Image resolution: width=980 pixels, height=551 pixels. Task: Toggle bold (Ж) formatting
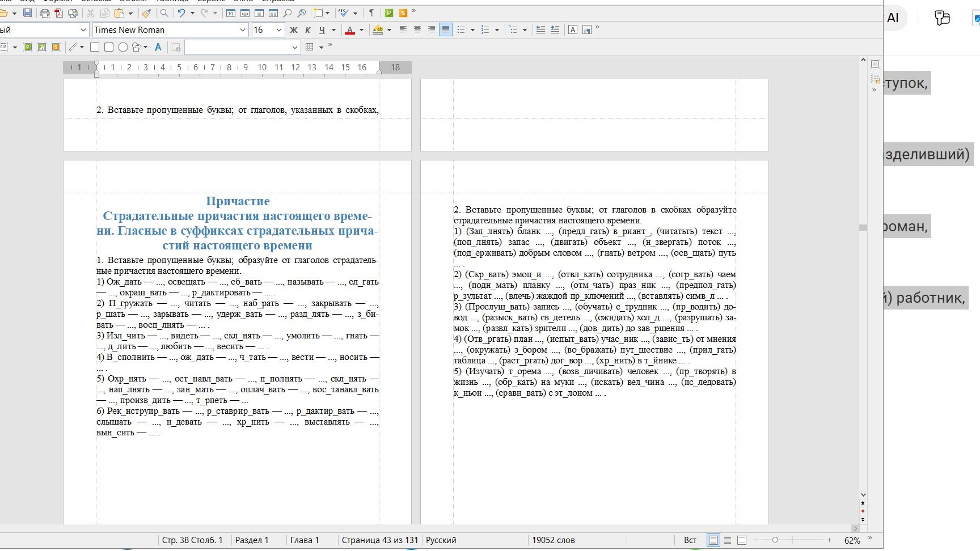pyautogui.click(x=294, y=30)
